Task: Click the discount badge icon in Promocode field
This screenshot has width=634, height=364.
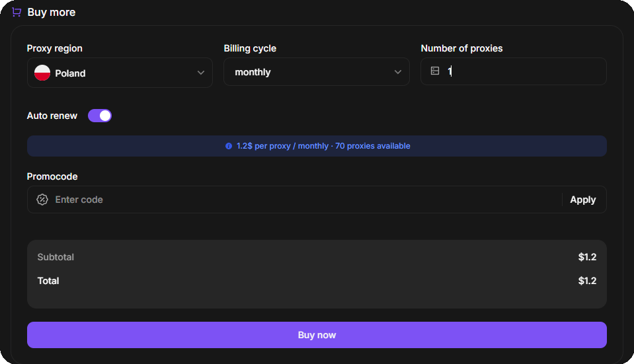Action: 42,200
